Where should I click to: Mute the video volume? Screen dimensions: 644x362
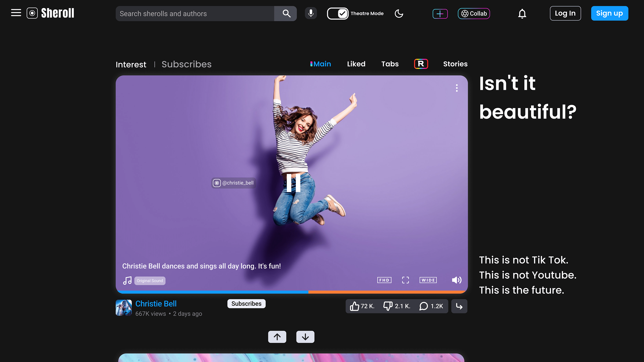(x=457, y=280)
